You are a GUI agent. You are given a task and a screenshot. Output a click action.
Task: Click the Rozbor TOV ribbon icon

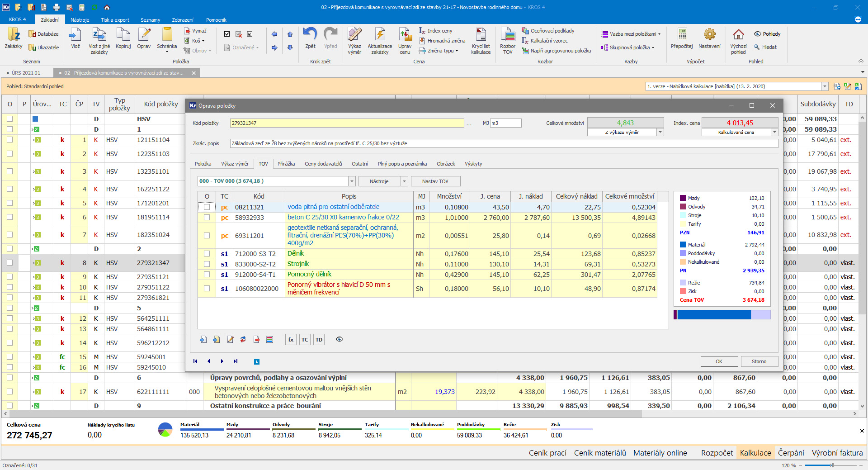507,35
